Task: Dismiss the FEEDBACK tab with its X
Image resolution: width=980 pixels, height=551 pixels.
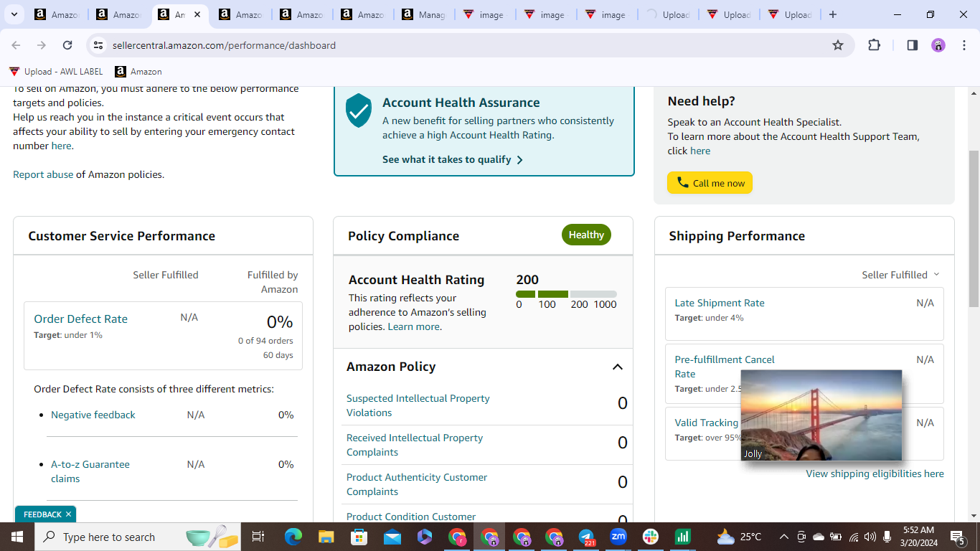Action: (69, 514)
